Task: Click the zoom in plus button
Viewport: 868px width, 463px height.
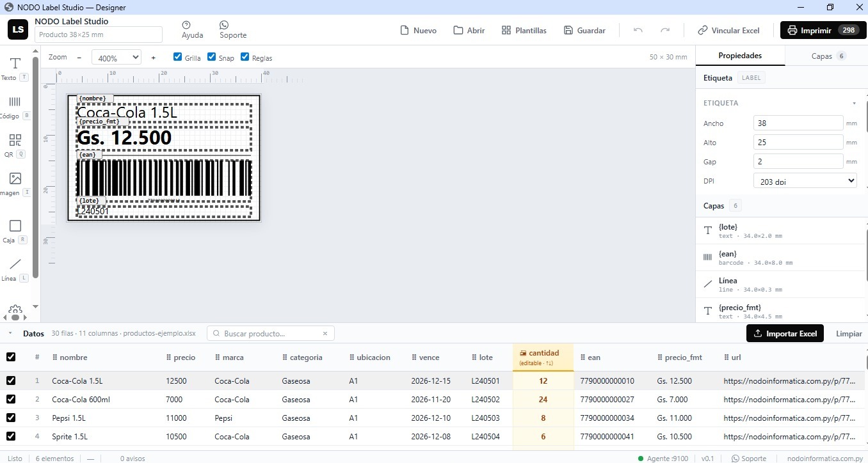Action: (154, 58)
